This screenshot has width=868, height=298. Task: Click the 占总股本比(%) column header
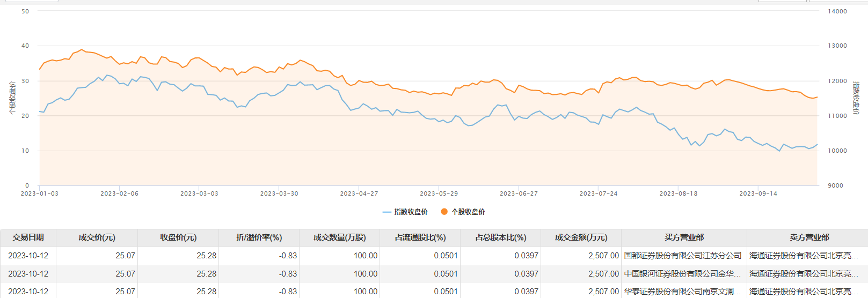click(500, 237)
